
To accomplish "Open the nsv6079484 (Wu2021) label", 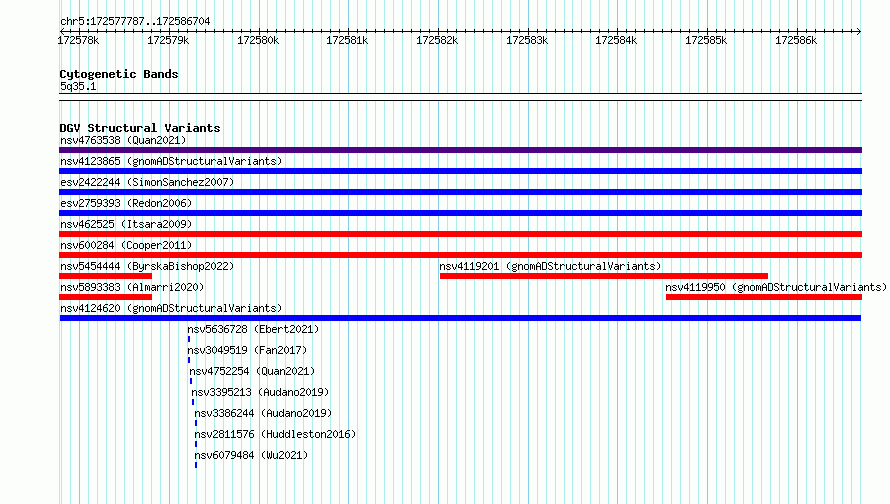I will point(251,455).
